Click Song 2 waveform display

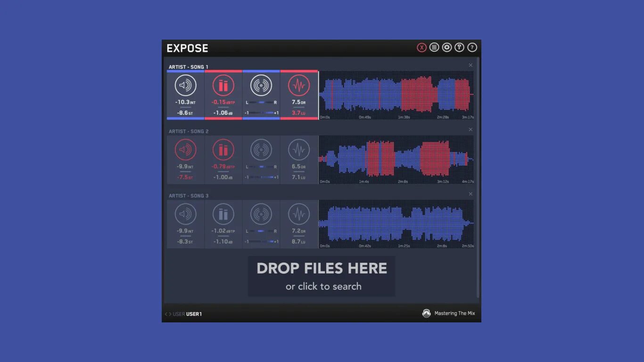[x=396, y=159]
